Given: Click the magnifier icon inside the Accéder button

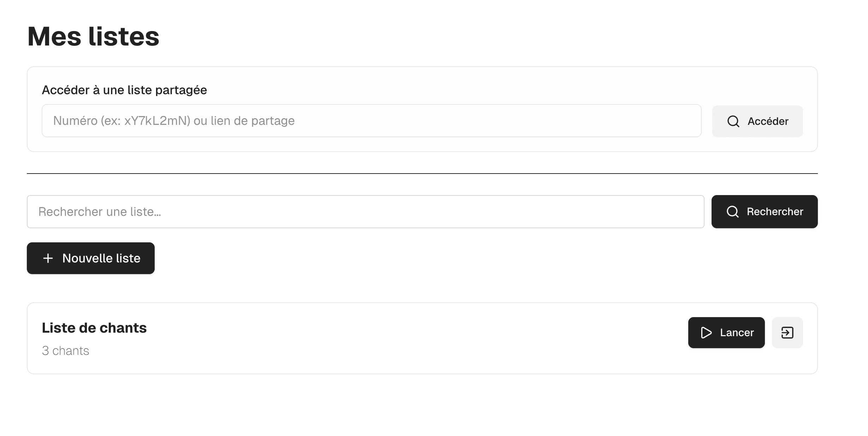Looking at the screenshot, I should [734, 121].
